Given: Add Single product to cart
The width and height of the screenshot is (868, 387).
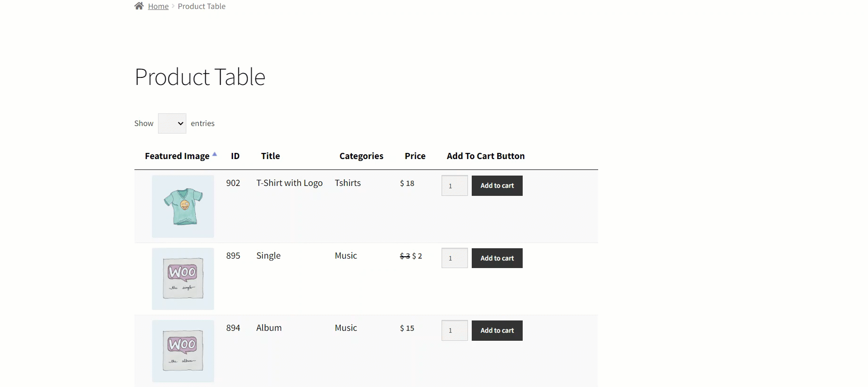Looking at the screenshot, I should point(497,258).
